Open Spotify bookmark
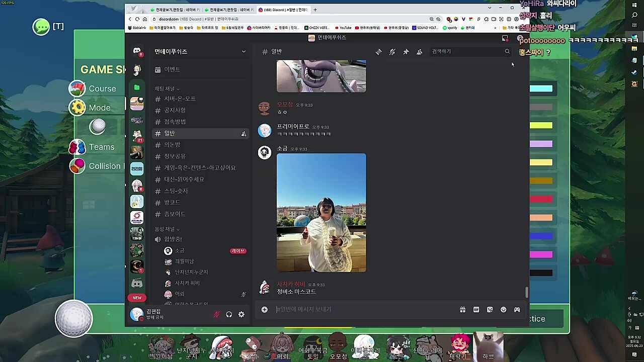644x362 pixels. click(450, 28)
